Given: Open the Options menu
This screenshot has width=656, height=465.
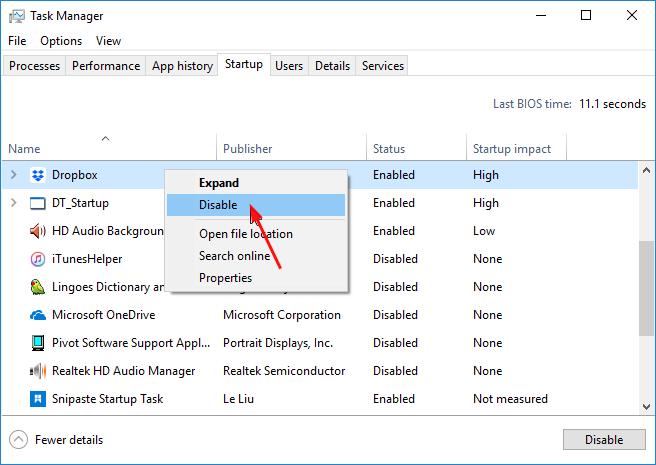Looking at the screenshot, I should (61, 41).
